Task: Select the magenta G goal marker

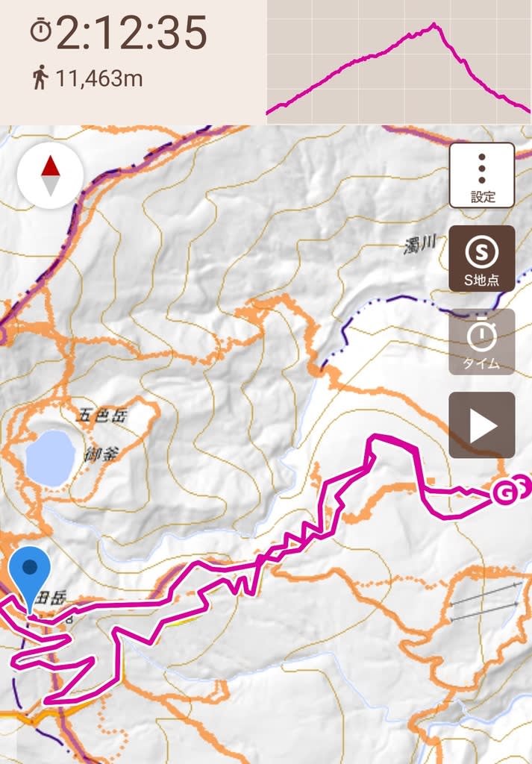Action: 504,493
